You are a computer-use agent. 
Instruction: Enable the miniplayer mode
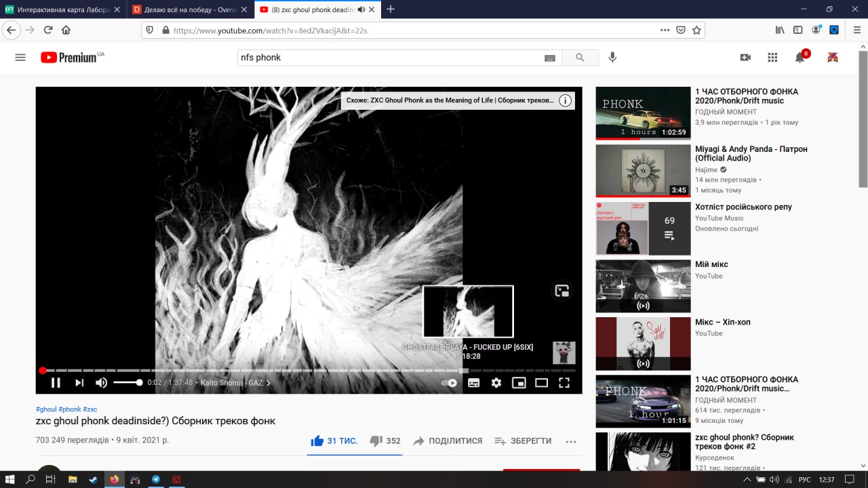[x=519, y=383]
